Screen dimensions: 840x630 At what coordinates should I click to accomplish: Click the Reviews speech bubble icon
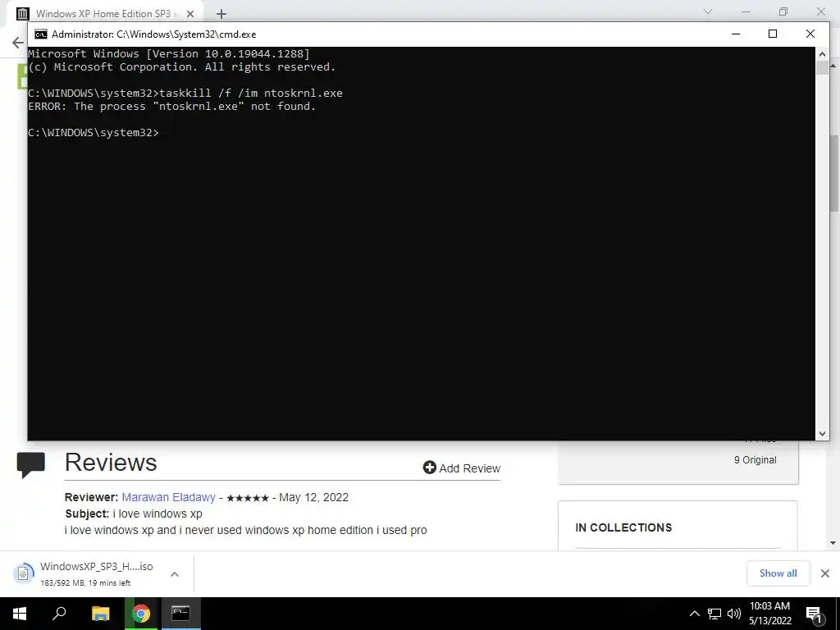coord(31,464)
